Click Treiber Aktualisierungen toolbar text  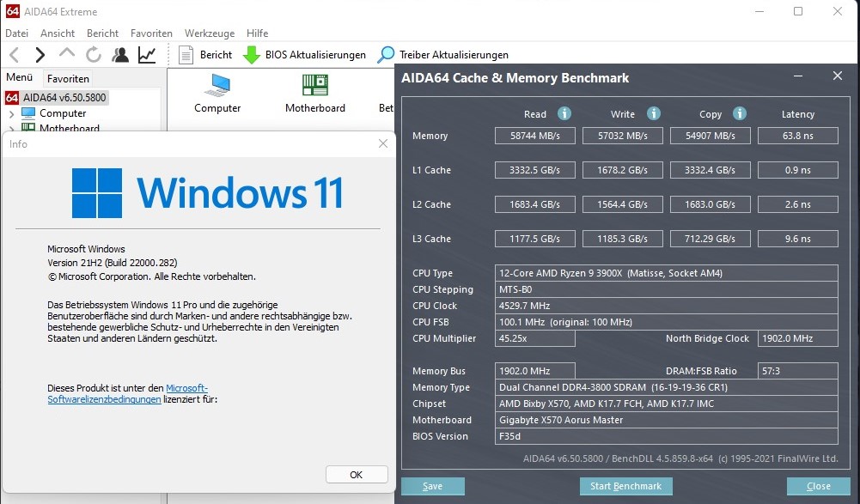point(454,55)
